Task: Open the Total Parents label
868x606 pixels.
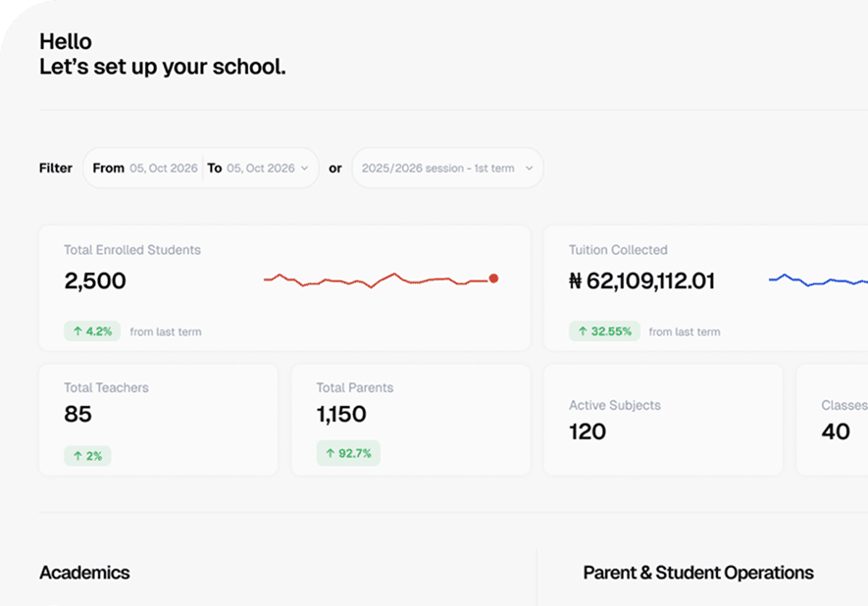Action: pyautogui.click(x=355, y=388)
